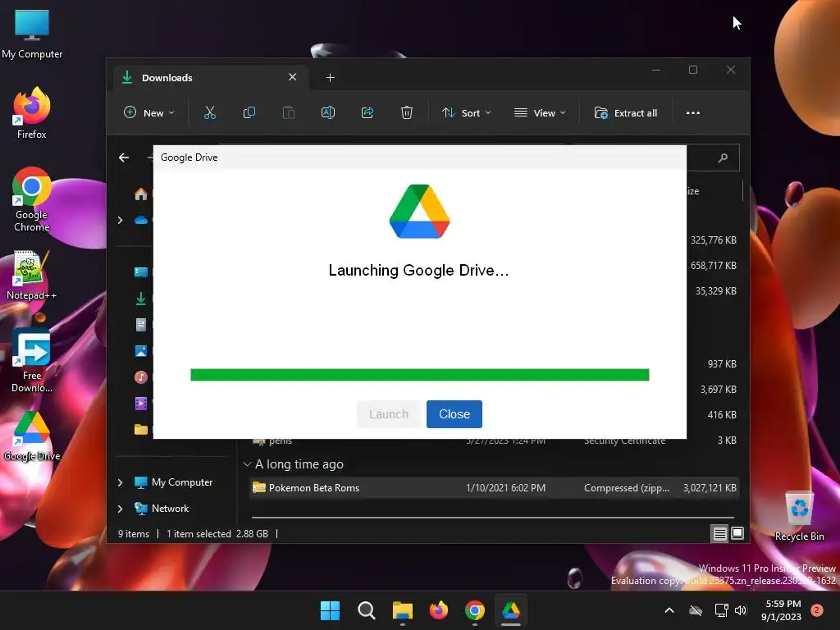Click the 1/10/2021 6:02 PM date cell
The image size is (840, 630).
tap(505, 488)
